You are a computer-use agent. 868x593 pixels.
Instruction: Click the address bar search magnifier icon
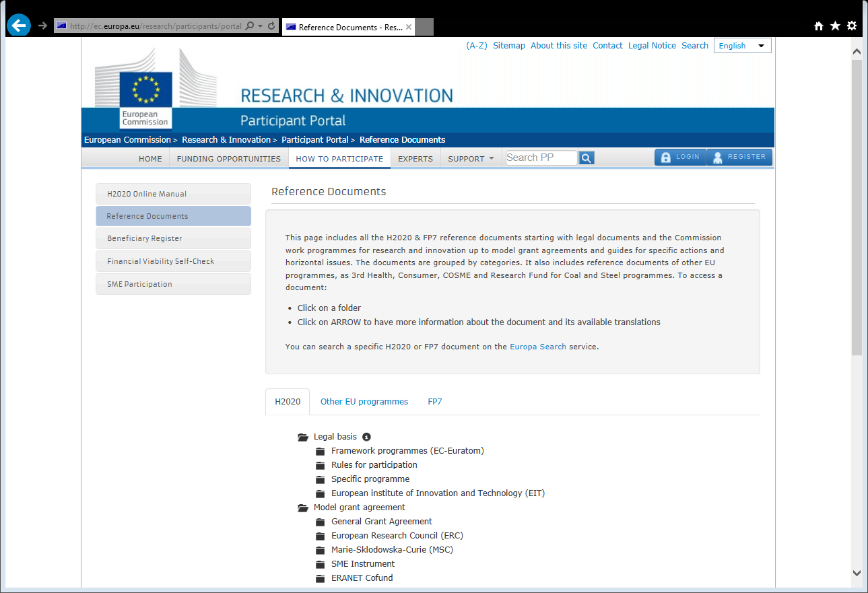[x=250, y=26]
